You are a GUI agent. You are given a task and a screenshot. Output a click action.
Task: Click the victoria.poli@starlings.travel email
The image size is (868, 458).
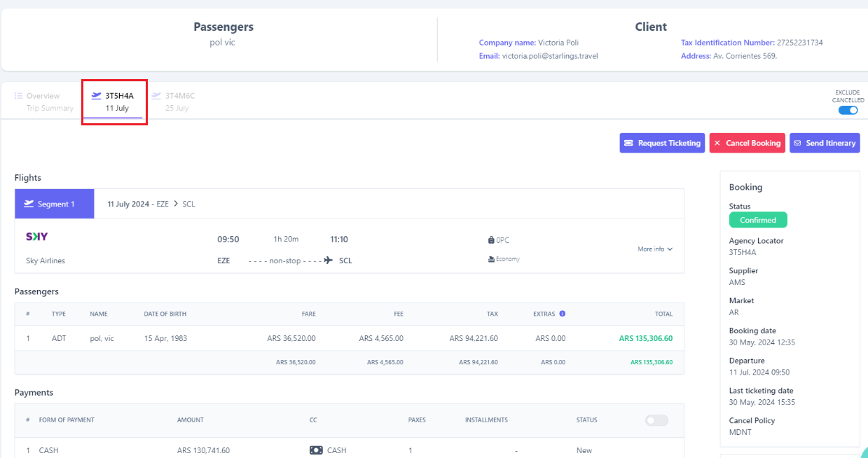coord(550,56)
